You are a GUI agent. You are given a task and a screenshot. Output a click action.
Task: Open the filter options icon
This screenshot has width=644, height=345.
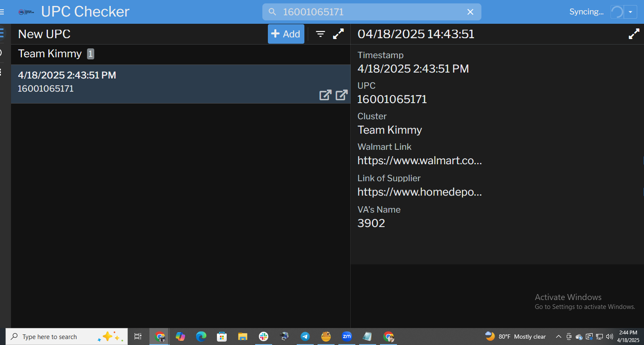coord(321,34)
